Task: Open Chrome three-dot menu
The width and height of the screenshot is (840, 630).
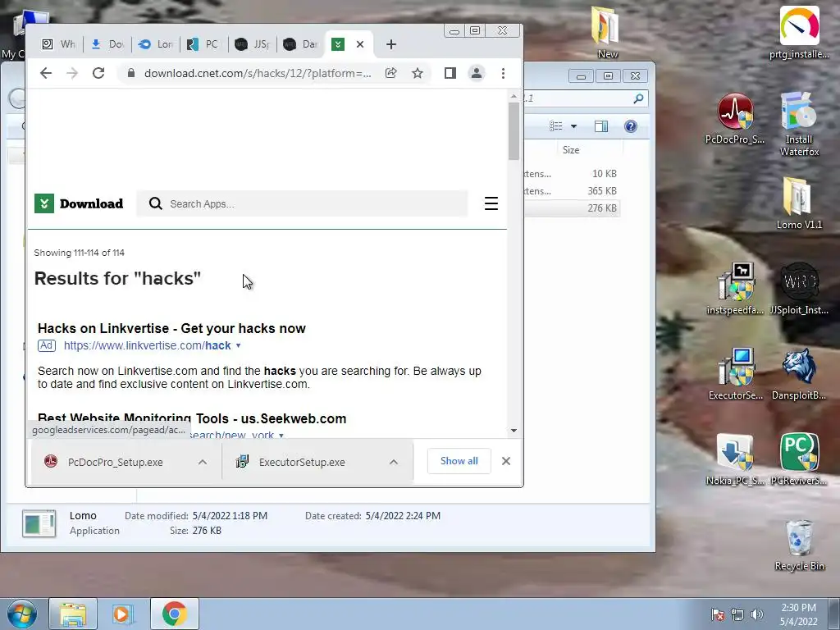Action: [x=503, y=73]
